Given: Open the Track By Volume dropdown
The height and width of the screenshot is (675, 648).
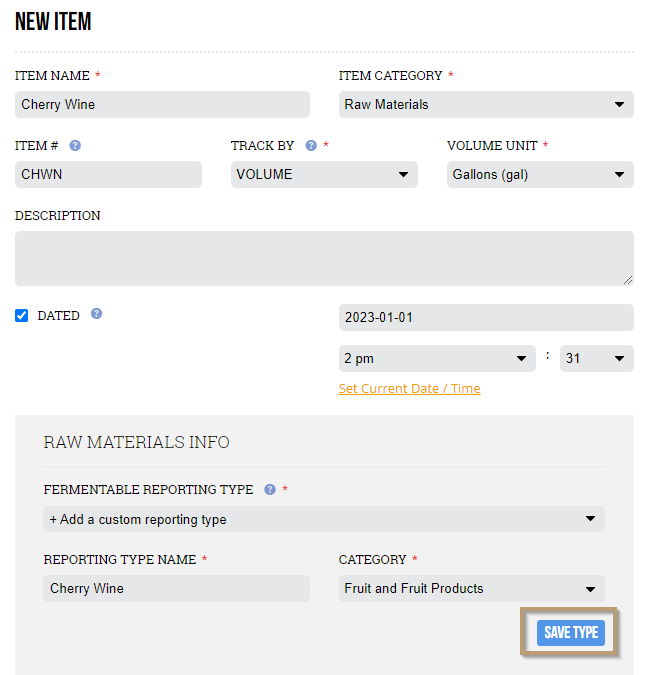Looking at the screenshot, I should pos(324,174).
